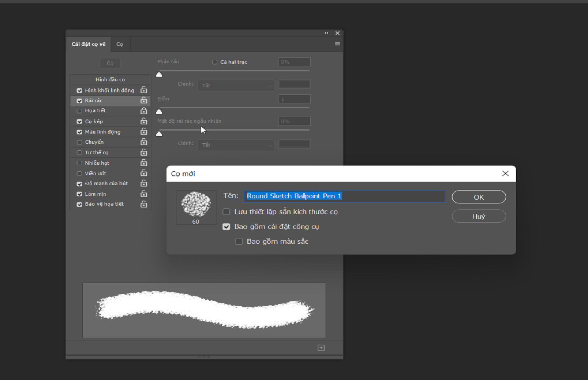Click brush stroke preview area

204,310
